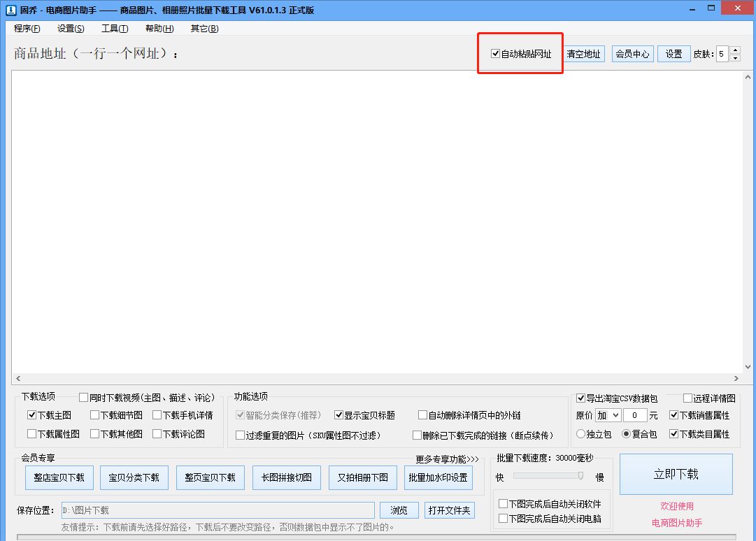The height and width of the screenshot is (541, 756).
Task: Click 宝贝分类下载 button
Action: pos(134,477)
